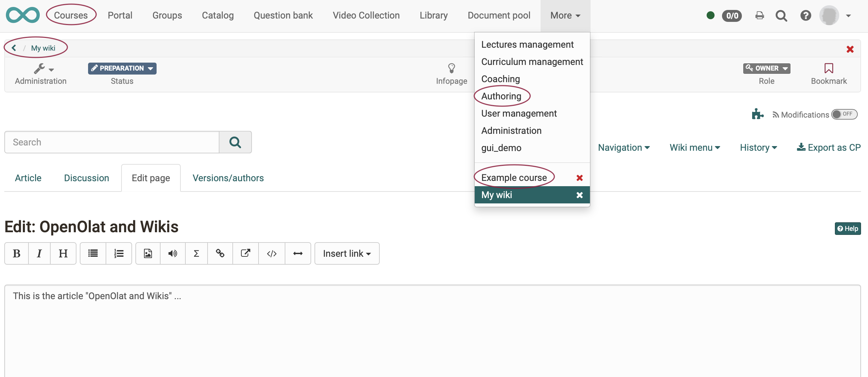Insert numbered list in editor
The image size is (868, 377).
pos(119,253)
